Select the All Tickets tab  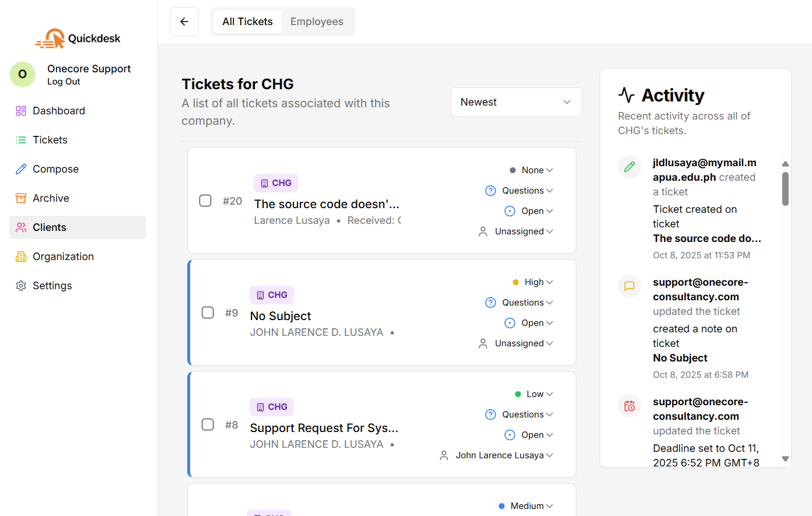point(247,22)
